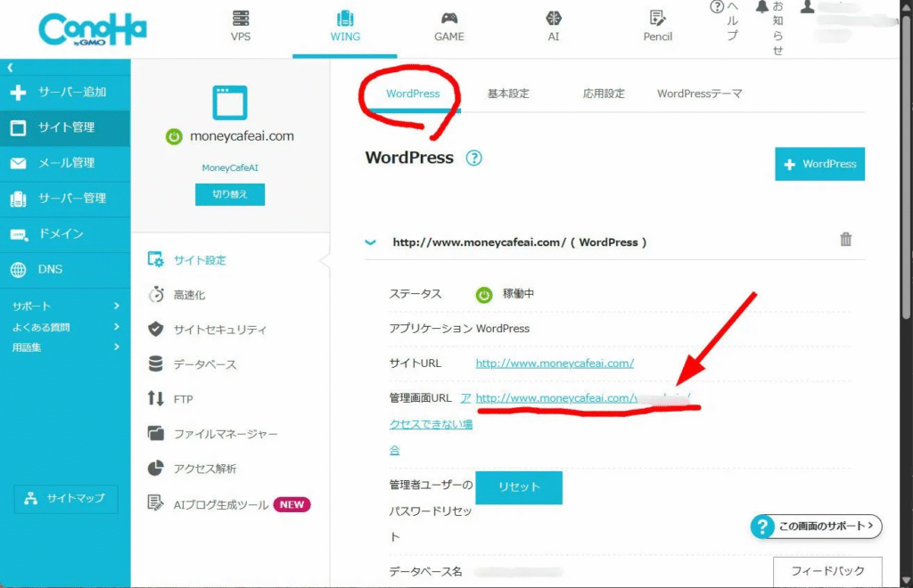Open サーバー管理 in the sidebar
Image resolution: width=913 pixels, height=588 pixels.
tap(65, 199)
